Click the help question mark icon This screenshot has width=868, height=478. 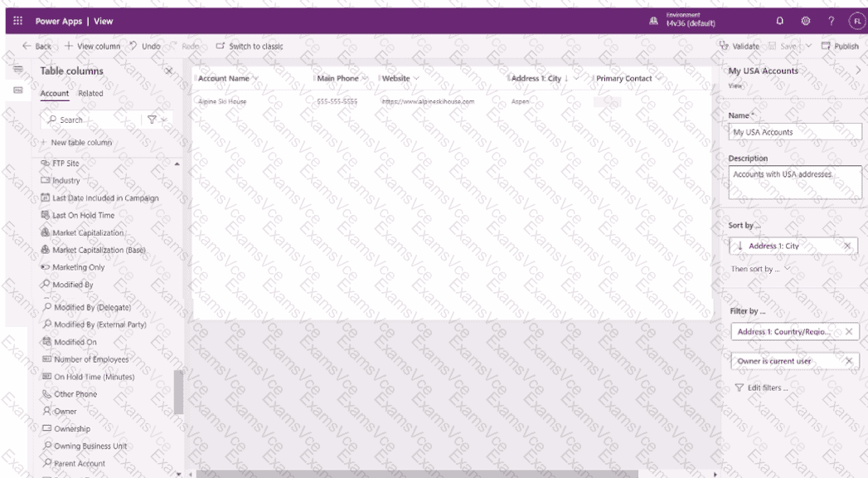pos(831,21)
